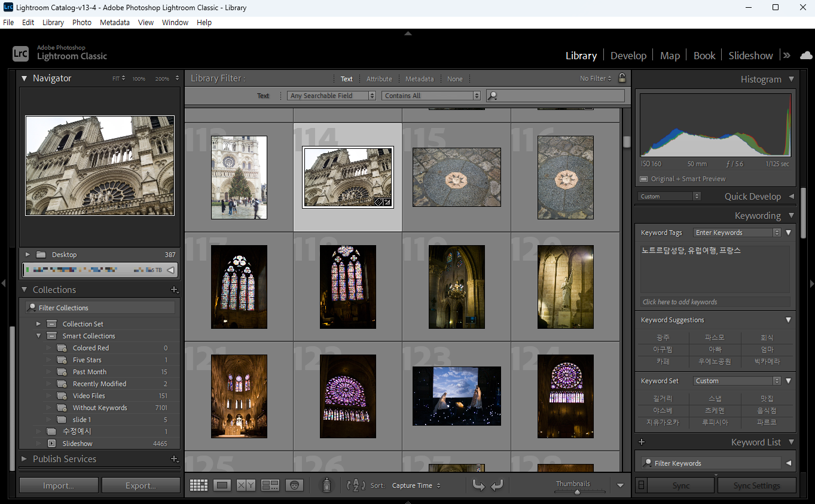The image size is (815, 504).
Task: Click the filter lock icon
Action: [x=622, y=78]
